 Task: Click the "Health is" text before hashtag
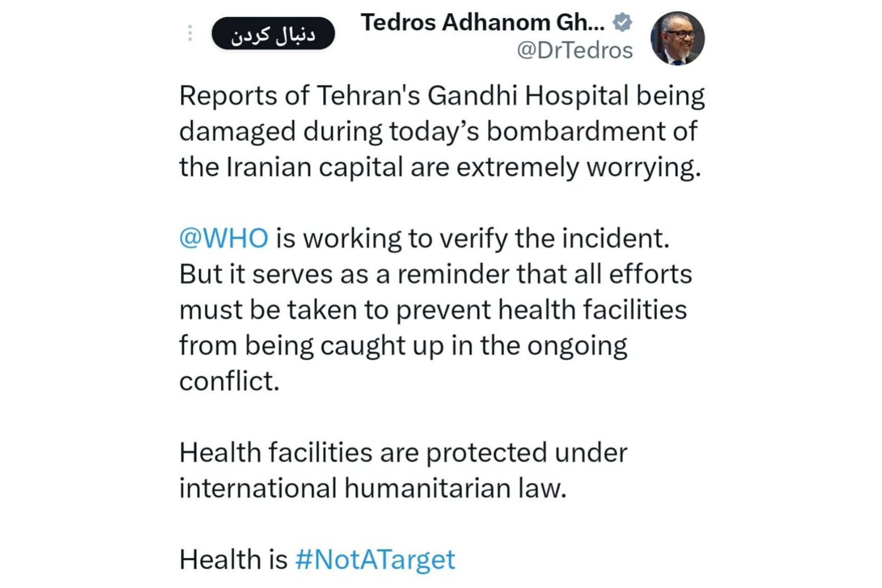pos(233,560)
